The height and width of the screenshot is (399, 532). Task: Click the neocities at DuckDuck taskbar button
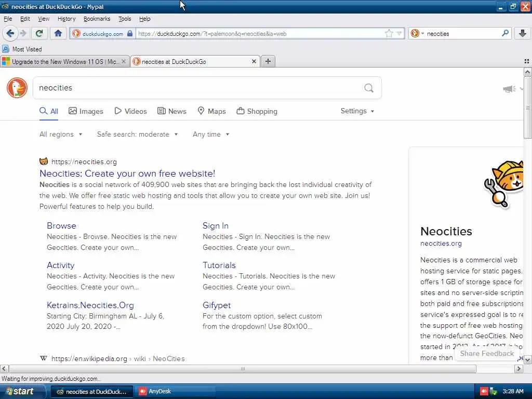[x=91, y=391]
